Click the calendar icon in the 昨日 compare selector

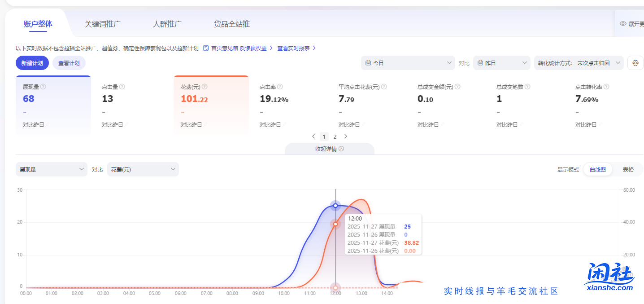click(x=480, y=63)
